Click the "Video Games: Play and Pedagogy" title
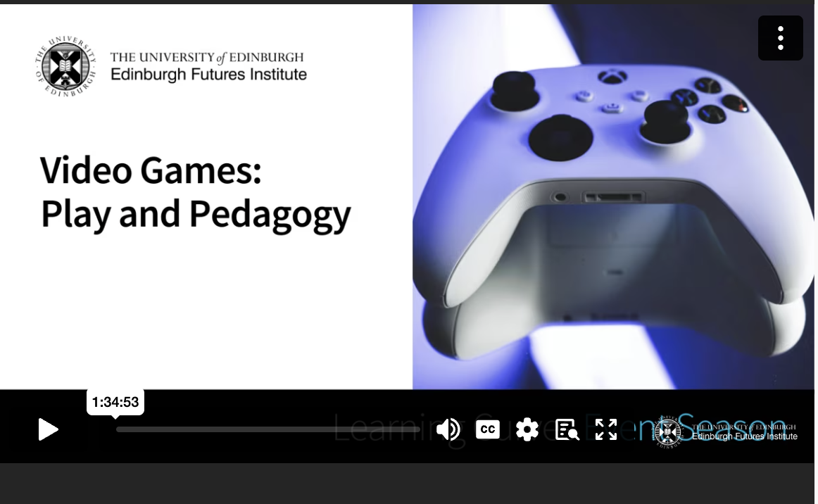The height and width of the screenshot is (504, 818). [x=195, y=191]
